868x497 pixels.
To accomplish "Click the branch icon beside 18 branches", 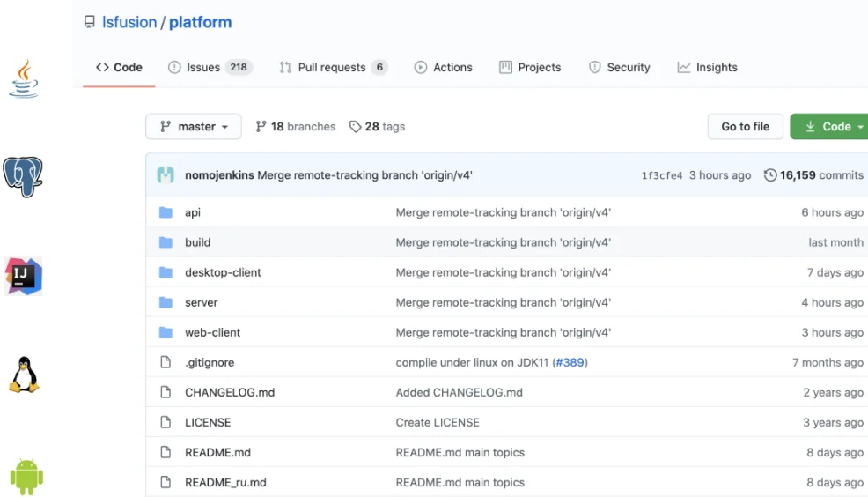I will tap(261, 126).
